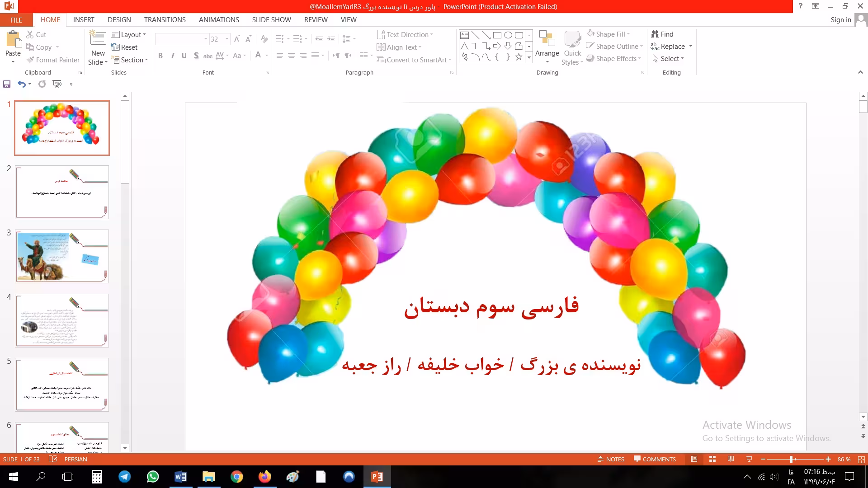
Task: Toggle the Notes pane
Action: click(x=611, y=459)
